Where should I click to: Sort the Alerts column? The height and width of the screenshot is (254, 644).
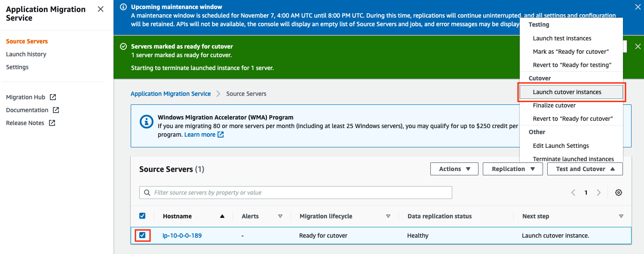coord(280,216)
